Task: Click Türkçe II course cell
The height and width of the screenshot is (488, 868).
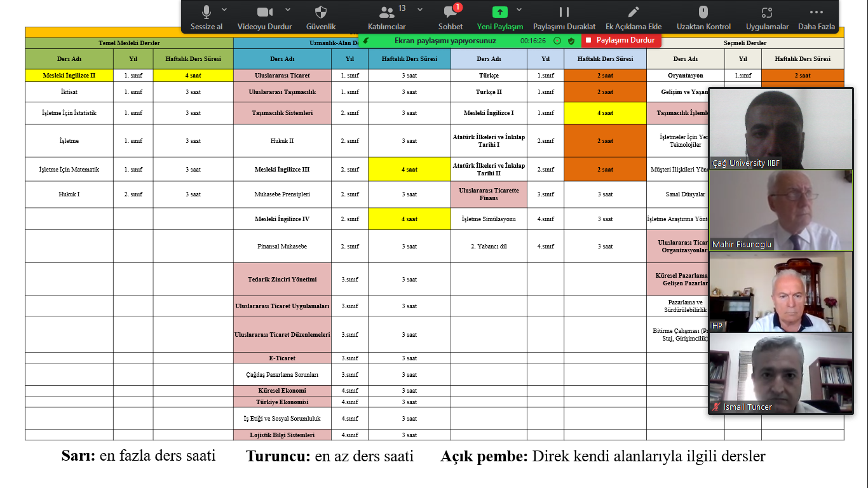Action: pos(489,92)
